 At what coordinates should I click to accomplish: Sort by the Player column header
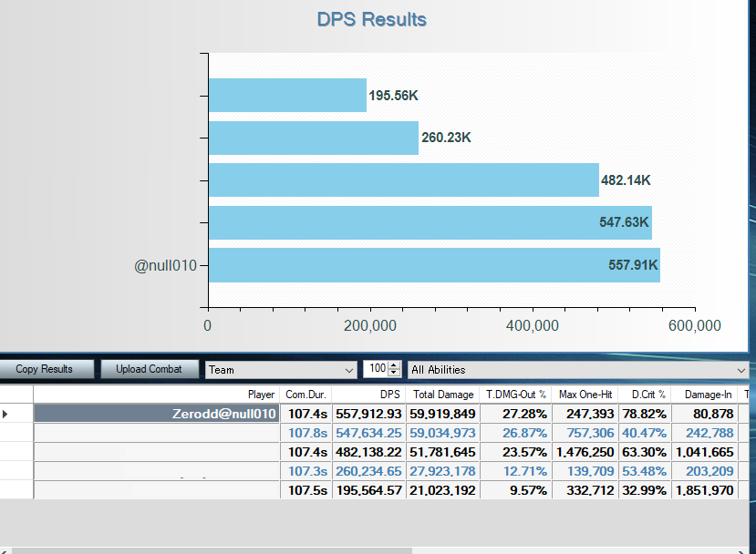click(155, 395)
